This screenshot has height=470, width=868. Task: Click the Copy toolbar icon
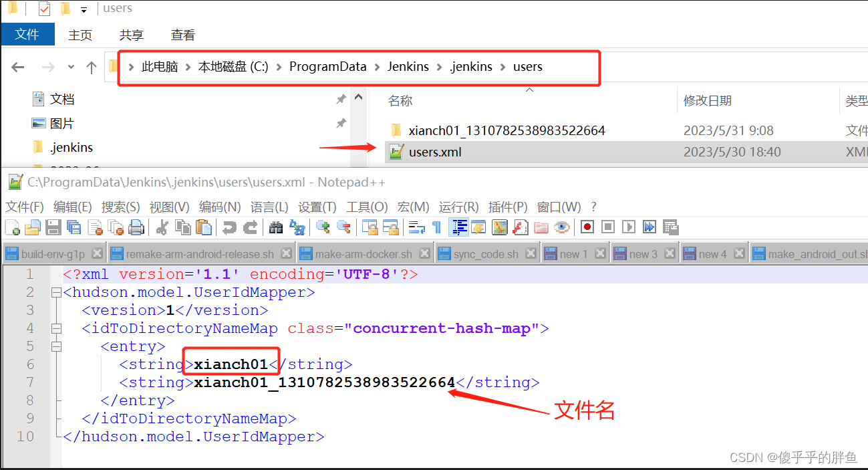[x=182, y=227]
